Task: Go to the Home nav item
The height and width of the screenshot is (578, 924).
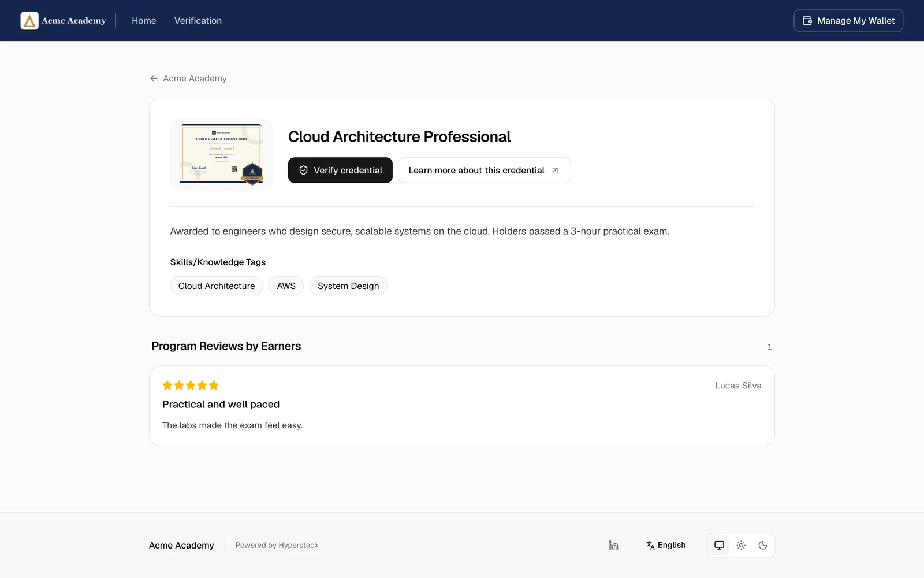Action: click(x=144, y=21)
